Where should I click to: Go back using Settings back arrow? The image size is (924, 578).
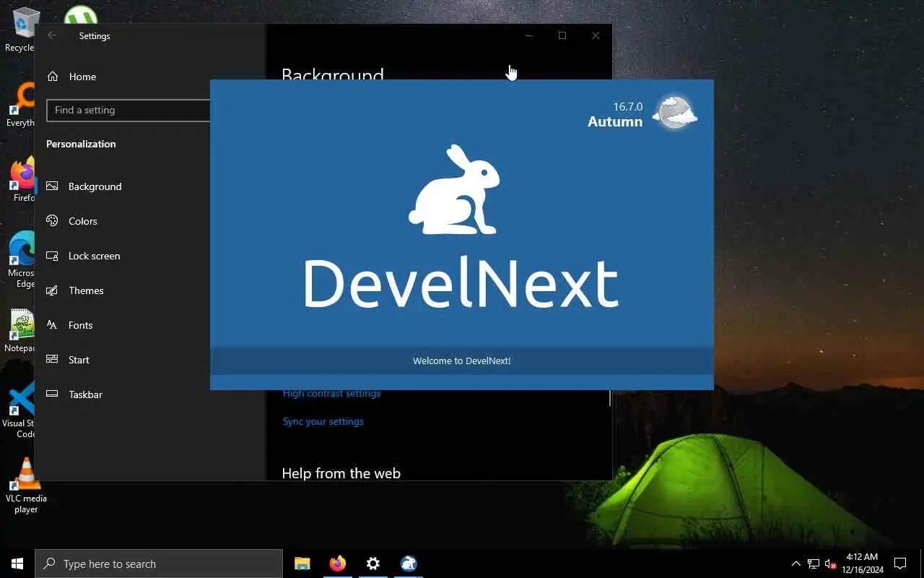(x=51, y=35)
